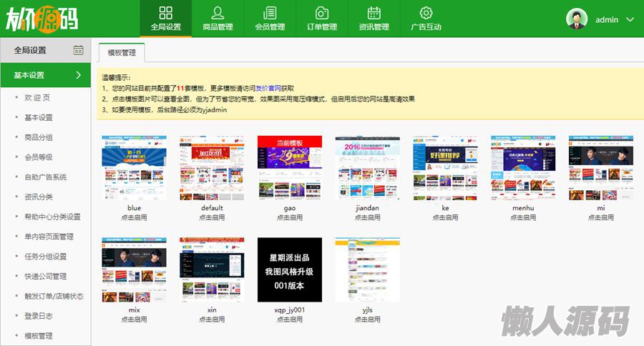Follow the 友价官网 link in the tips
This screenshot has height=346, width=644.
coord(268,88)
